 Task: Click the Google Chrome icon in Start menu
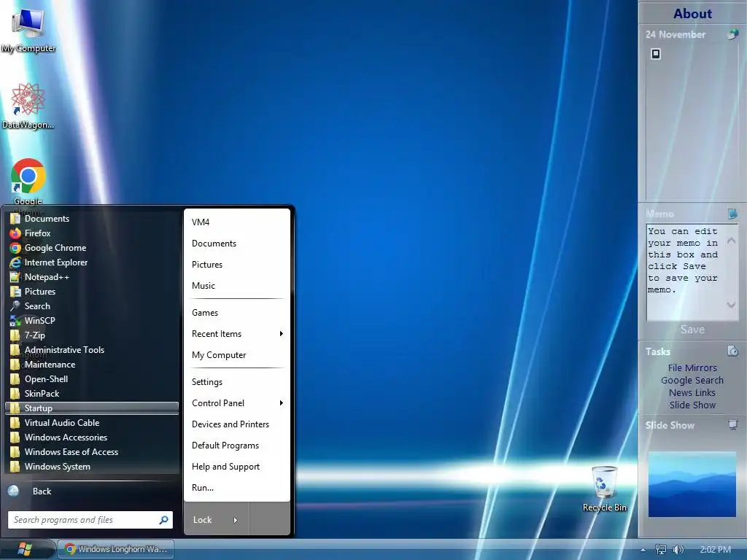(15, 248)
